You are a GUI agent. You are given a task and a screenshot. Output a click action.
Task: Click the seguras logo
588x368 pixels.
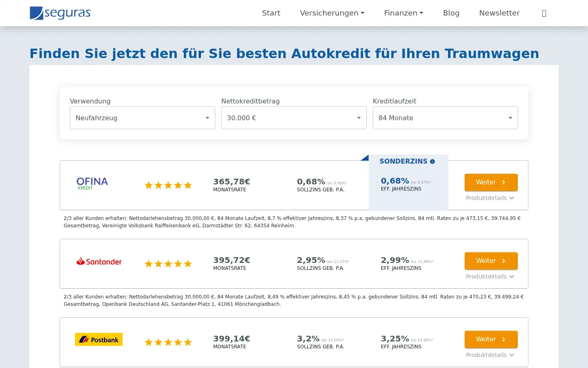click(60, 13)
